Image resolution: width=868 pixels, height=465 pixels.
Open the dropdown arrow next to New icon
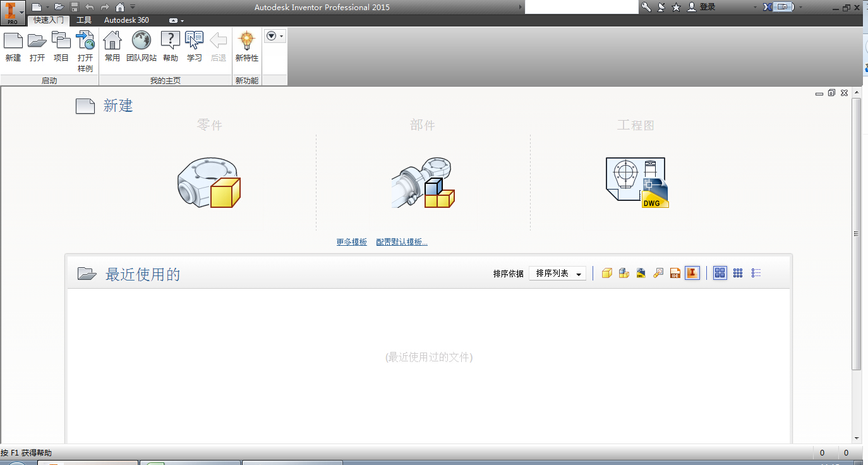click(47, 7)
